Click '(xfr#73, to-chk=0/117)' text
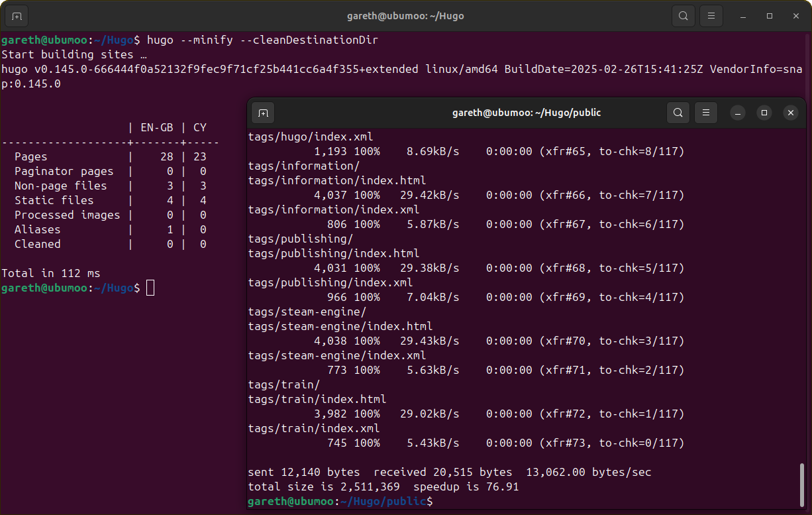Viewport: 812px width, 515px height. click(612, 443)
